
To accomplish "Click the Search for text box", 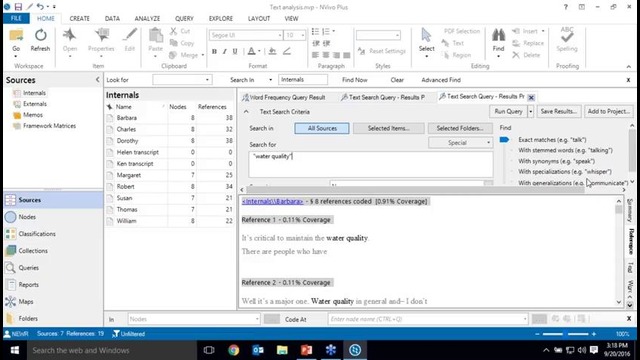I will (x=371, y=164).
